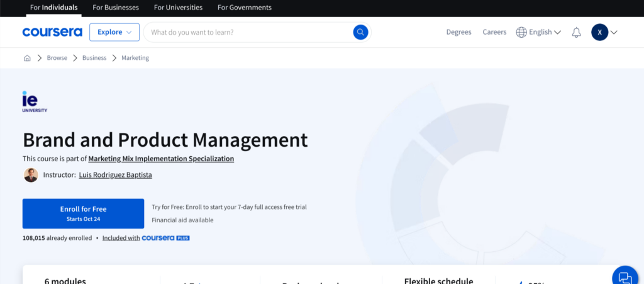The image size is (644, 284).
Task: Open the chat support bubble icon
Action: pyautogui.click(x=625, y=276)
